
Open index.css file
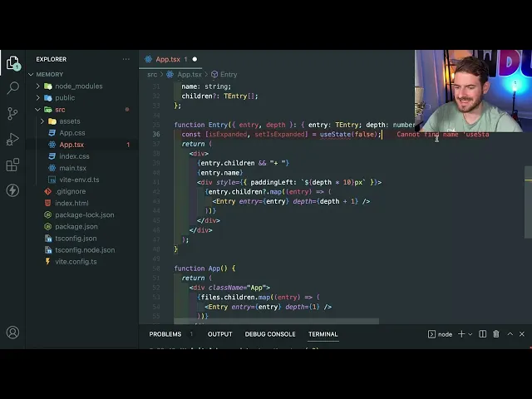point(74,156)
